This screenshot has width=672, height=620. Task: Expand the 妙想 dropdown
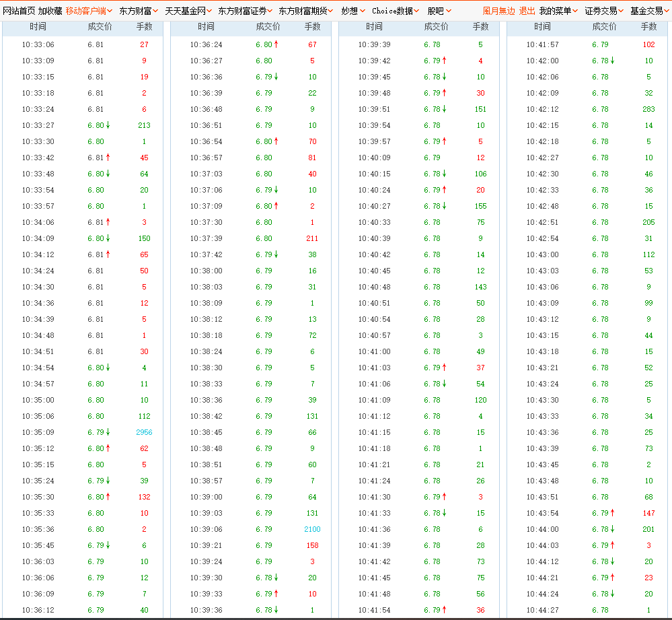click(352, 11)
